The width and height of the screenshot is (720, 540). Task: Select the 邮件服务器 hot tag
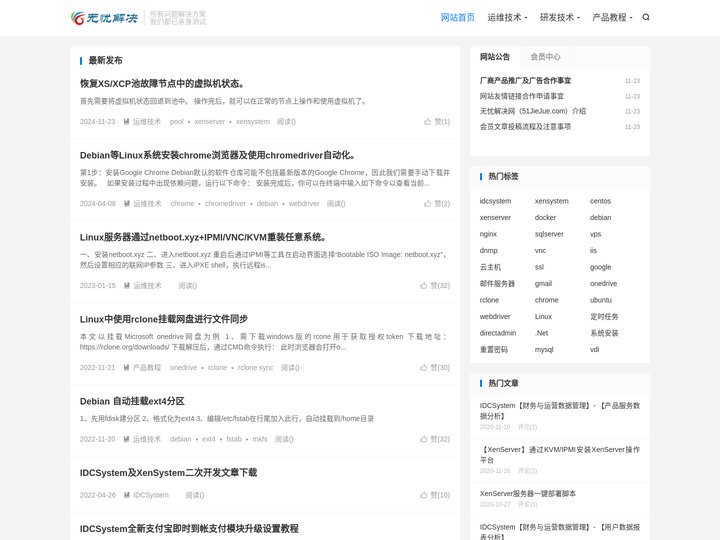click(x=497, y=284)
